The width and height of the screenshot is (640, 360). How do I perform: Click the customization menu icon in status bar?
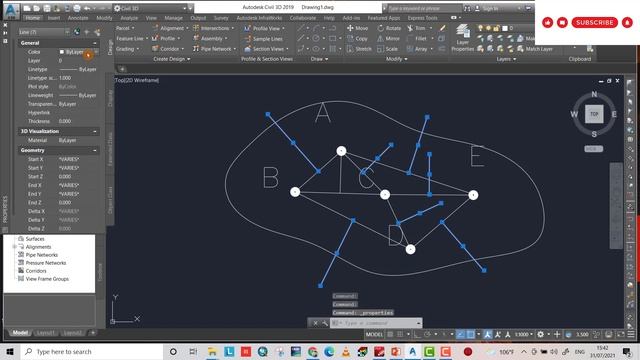pos(631,334)
